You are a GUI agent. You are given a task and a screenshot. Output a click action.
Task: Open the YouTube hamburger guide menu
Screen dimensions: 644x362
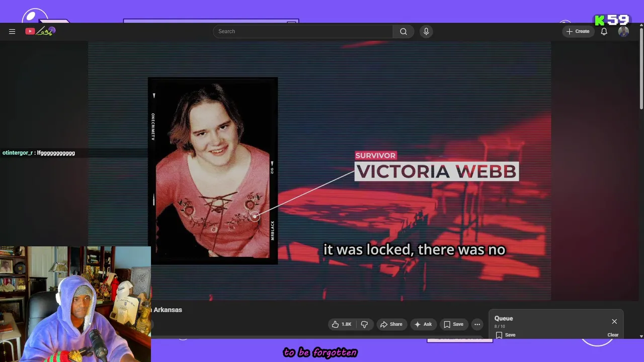(x=12, y=31)
